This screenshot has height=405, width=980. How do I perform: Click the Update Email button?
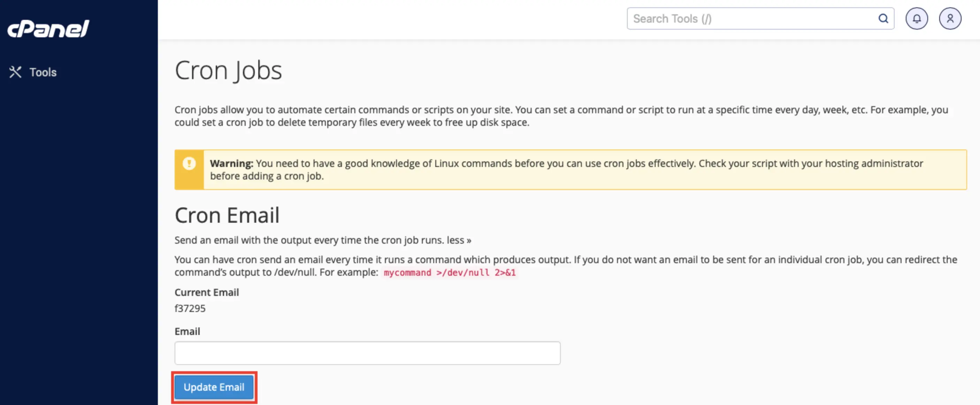tap(214, 387)
